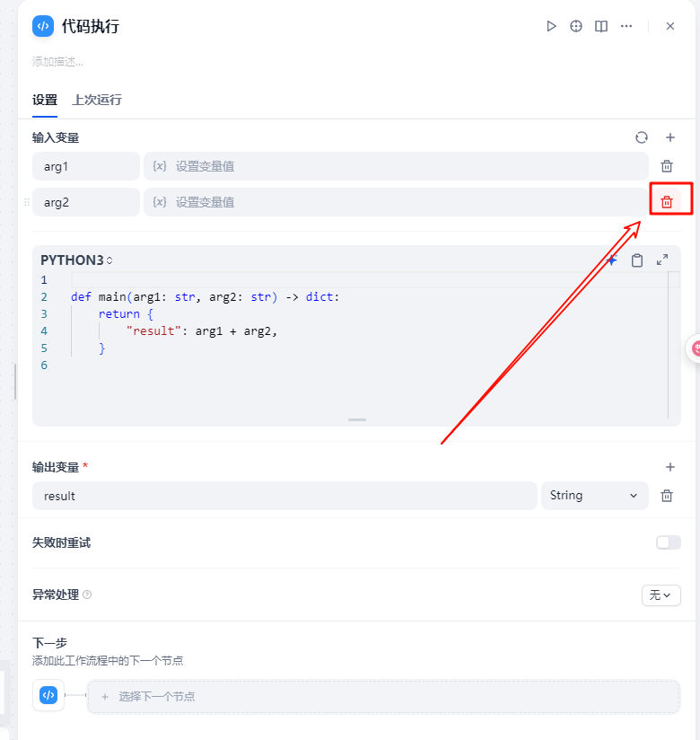Viewport: 700px width, 740px height.
Task: Click the refresh icon beside 输入变量
Action: tap(641, 137)
